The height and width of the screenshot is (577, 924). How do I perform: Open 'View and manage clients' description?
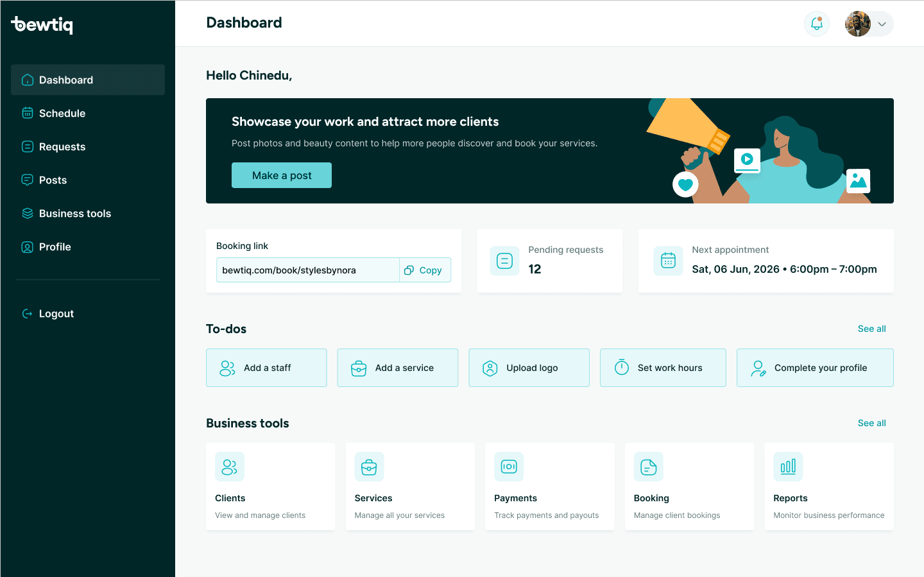click(260, 515)
